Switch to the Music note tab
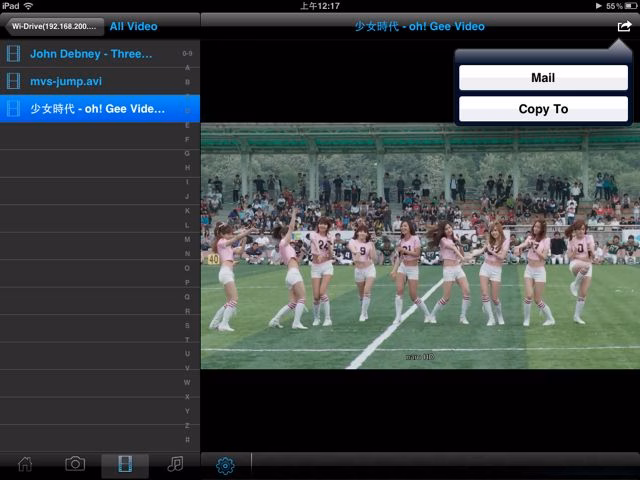The height and width of the screenshot is (480, 640). pyautogui.click(x=176, y=464)
